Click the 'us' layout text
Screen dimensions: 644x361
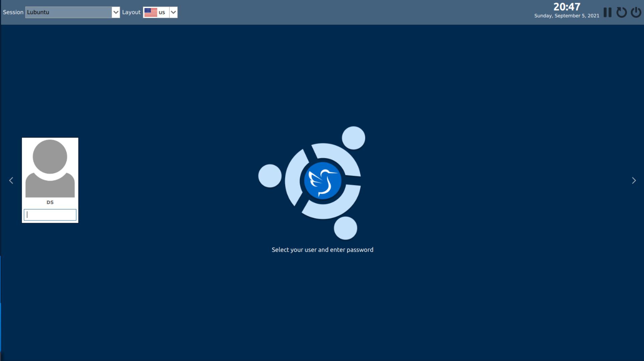pyautogui.click(x=162, y=12)
